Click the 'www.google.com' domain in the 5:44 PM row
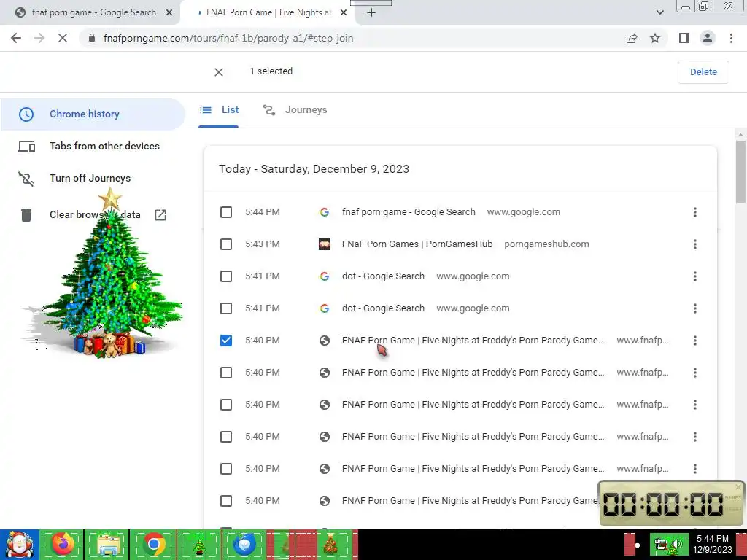747x560 pixels. click(x=524, y=212)
